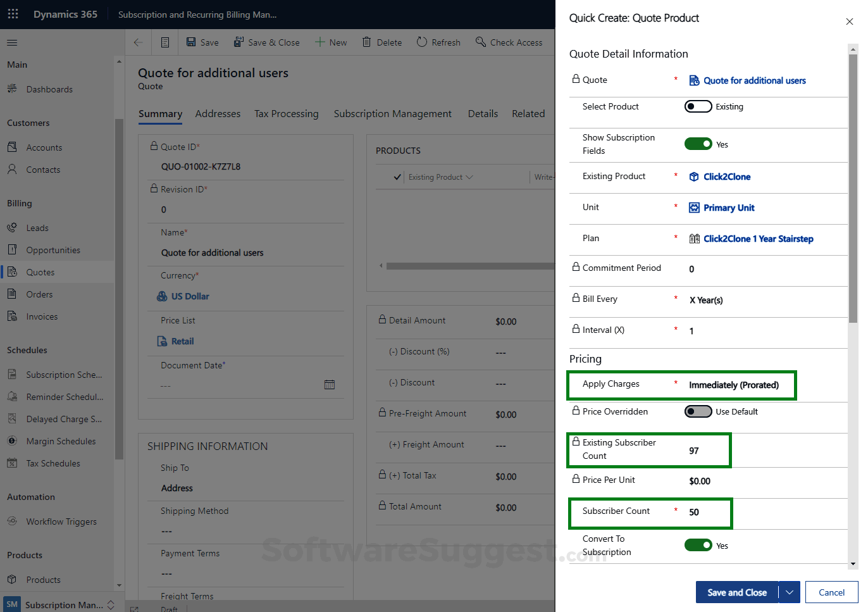Expand the Subscription Management area switcher
Image resolution: width=868 pixels, height=612 pixels.
[x=111, y=605]
